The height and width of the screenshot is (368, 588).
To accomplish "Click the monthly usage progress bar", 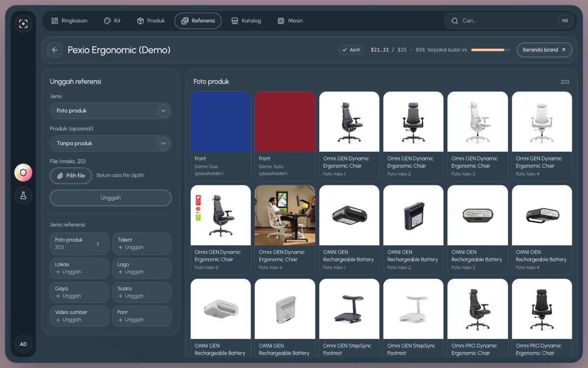I will point(490,50).
